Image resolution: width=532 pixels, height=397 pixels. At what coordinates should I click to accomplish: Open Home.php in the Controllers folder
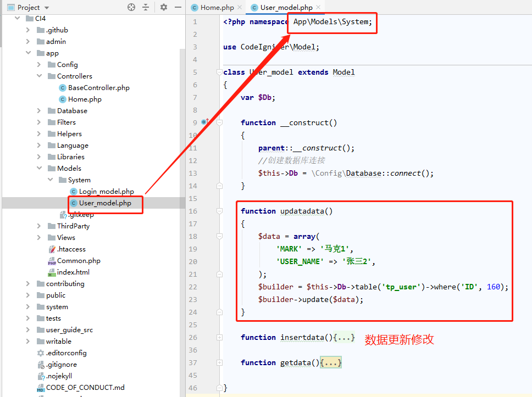[85, 99]
